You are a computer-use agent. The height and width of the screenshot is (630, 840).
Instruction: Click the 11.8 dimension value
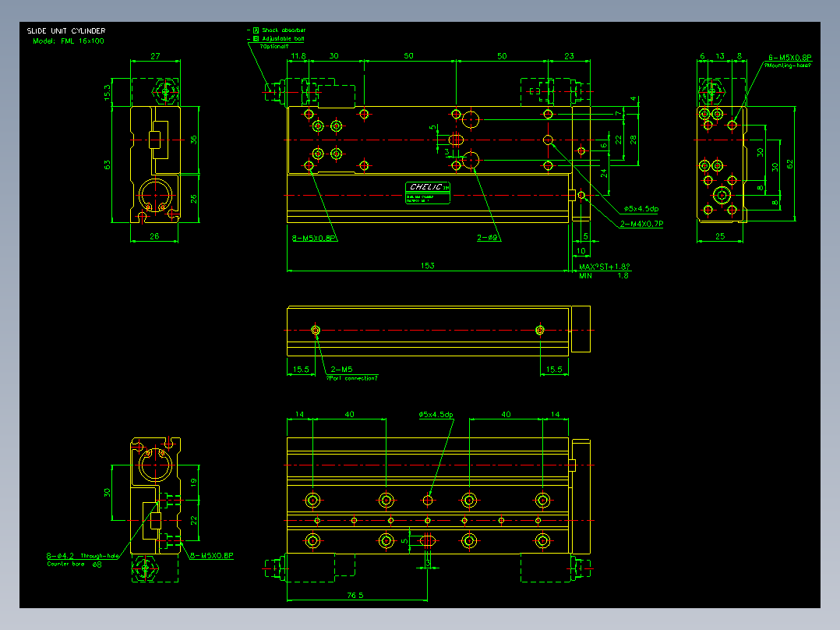(298, 56)
